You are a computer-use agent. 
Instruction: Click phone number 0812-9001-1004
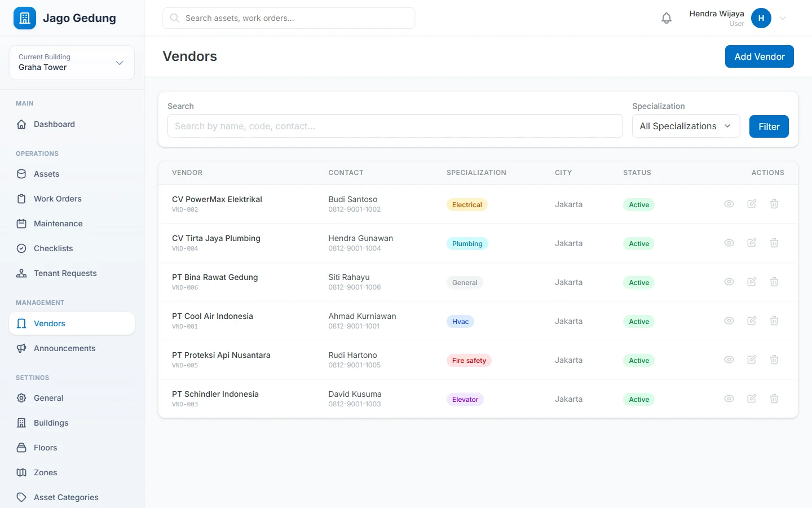tap(355, 248)
